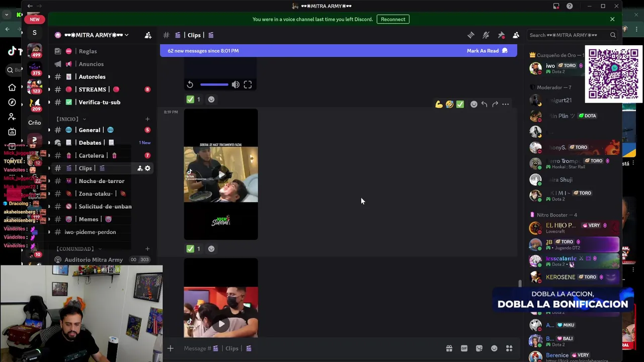Open the GIF picker
The width and height of the screenshot is (644, 362).
pyautogui.click(x=464, y=348)
